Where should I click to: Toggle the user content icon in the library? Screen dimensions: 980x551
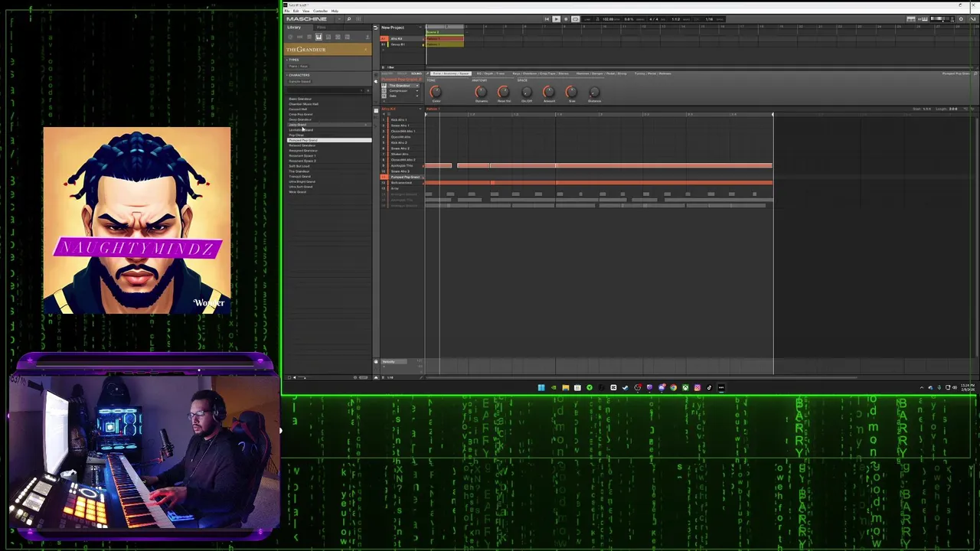tap(367, 37)
